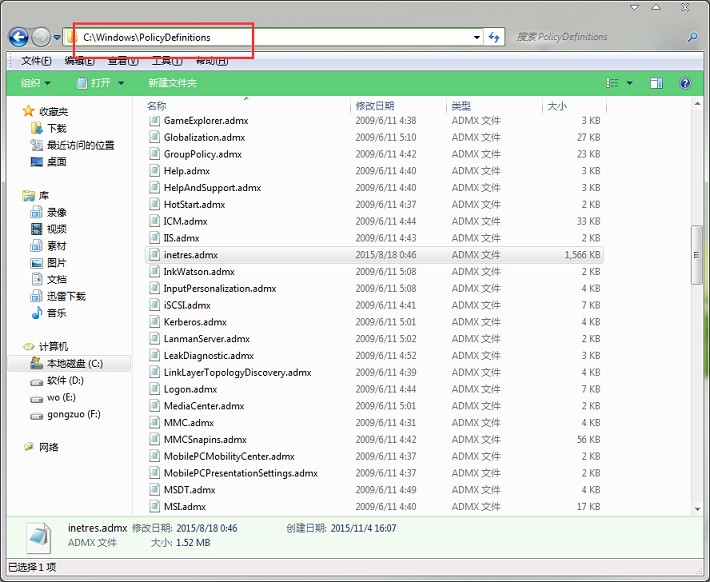The width and height of the screenshot is (710, 582).
Task: Open the 组织 dropdown menu
Action: 36,83
